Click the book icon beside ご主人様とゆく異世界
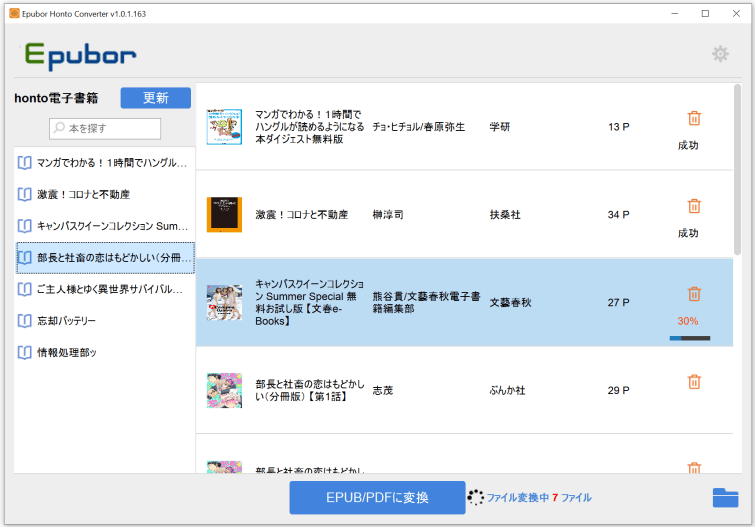Viewport: 755px width, 527px height. point(25,289)
